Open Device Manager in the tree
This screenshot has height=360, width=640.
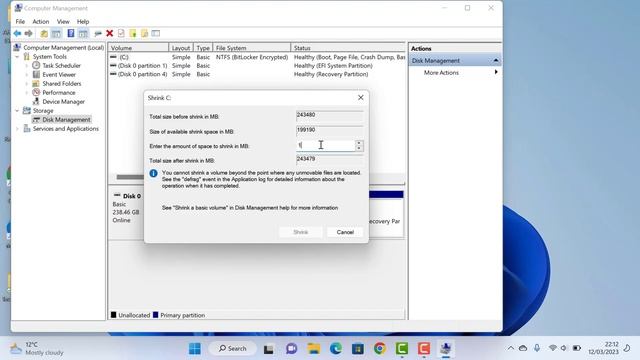63,102
